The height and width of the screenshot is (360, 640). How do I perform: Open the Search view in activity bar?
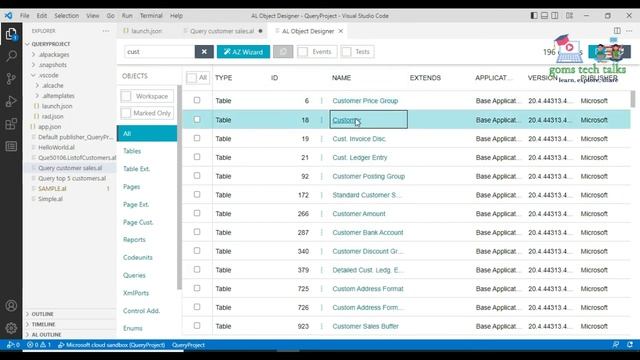tap(11, 56)
